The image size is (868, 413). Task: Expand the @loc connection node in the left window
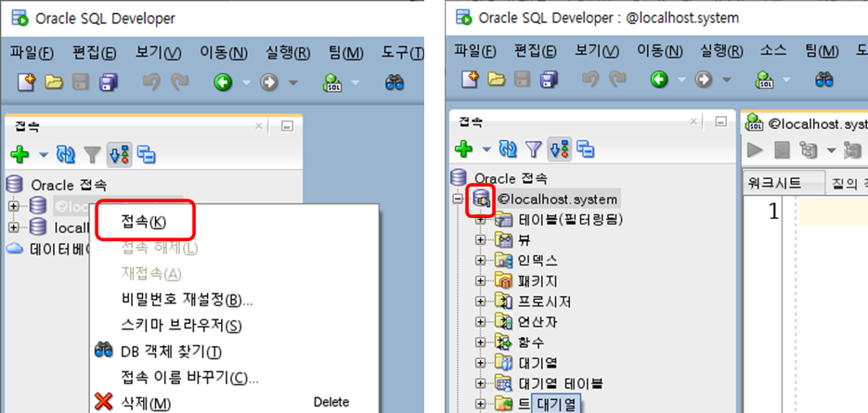point(14,205)
